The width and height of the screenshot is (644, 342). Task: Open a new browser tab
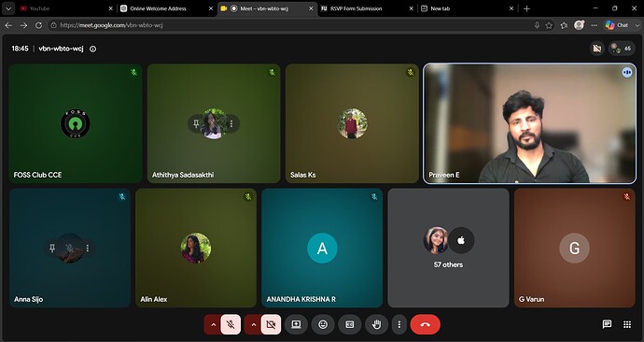(x=527, y=8)
